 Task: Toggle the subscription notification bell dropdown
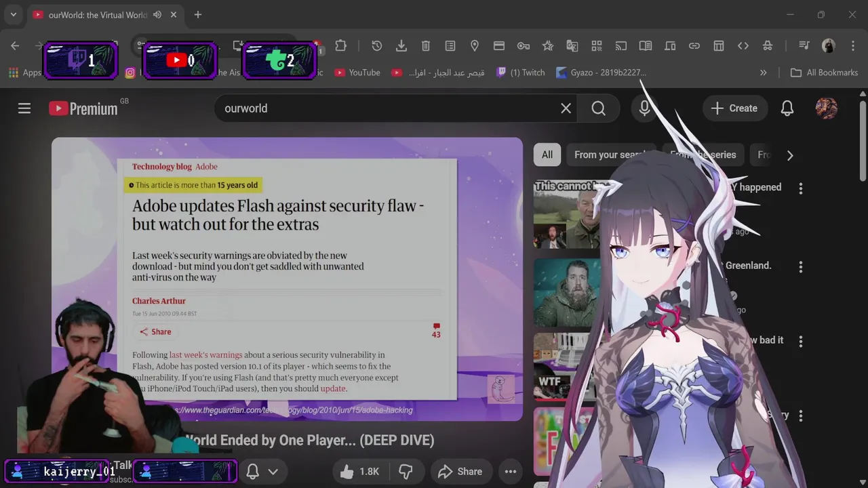(262, 472)
